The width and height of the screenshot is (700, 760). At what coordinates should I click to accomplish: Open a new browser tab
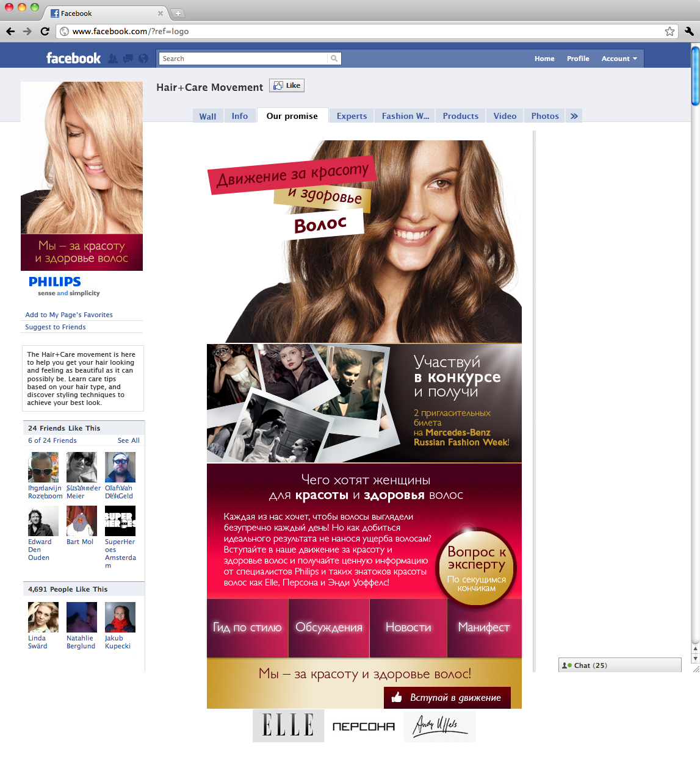point(178,13)
